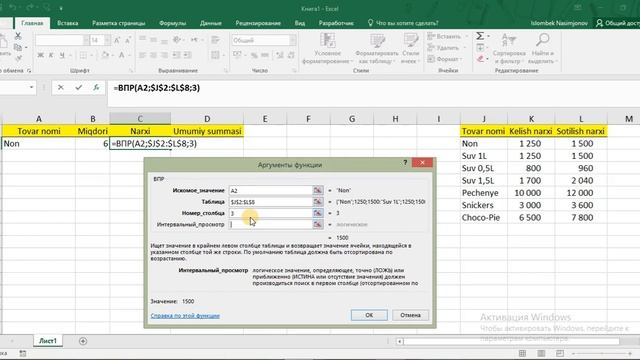Open the Разметка страницы tab
Viewport: 640px width, 360px height.
point(119,23)
